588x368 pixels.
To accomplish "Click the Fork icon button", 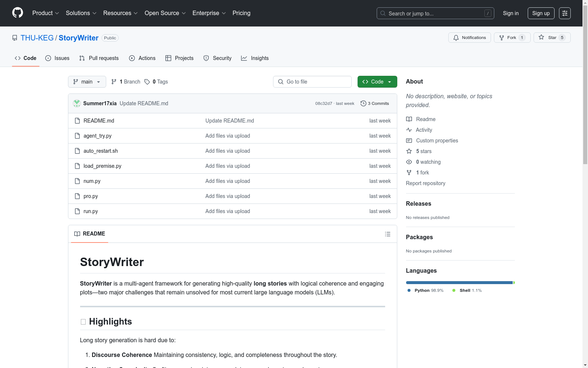I will point(502,38).
